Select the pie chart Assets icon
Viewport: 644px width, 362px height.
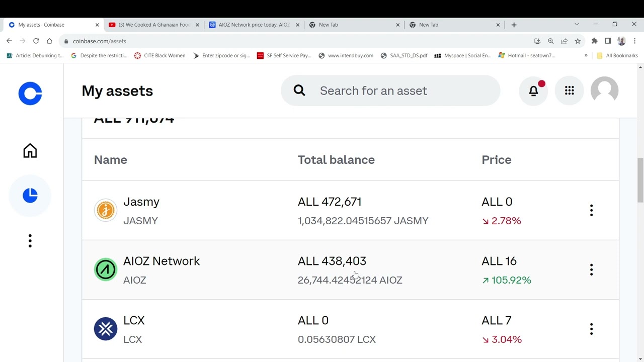coord(30,196)
